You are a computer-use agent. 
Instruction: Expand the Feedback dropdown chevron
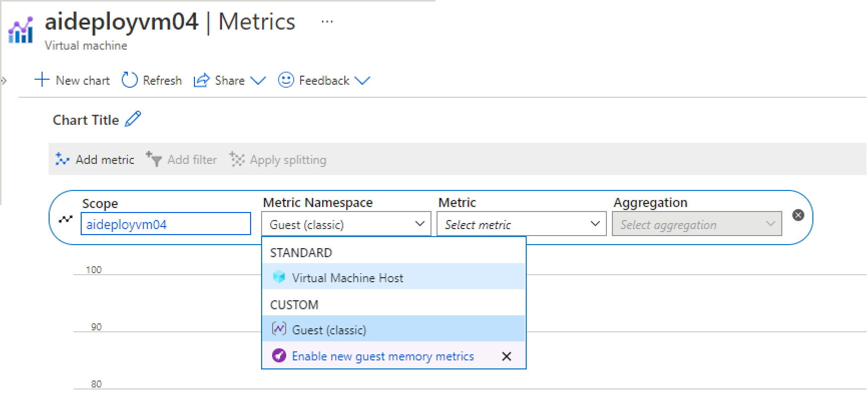(362, 81)
